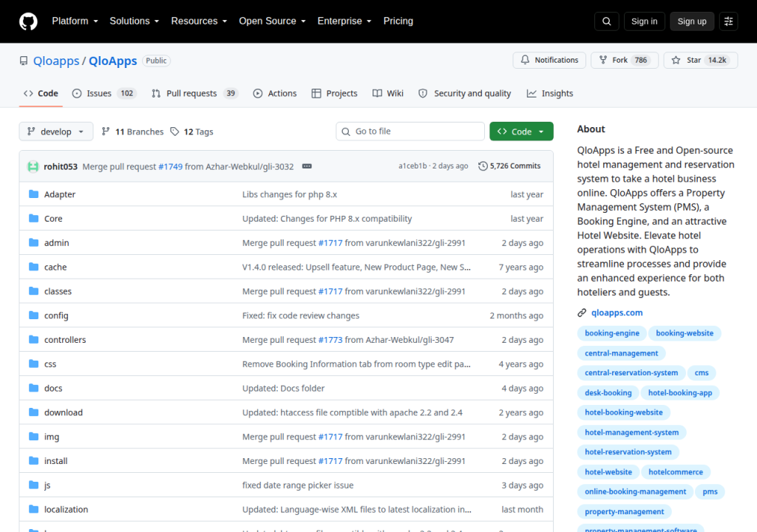Click the commit history clock icon
757x532 pixels.
483,166
